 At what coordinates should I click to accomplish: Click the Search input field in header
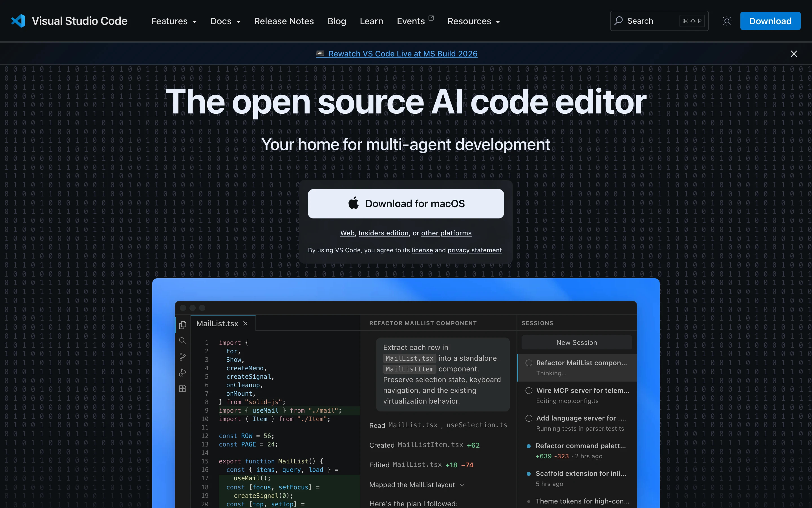point(659,21)
